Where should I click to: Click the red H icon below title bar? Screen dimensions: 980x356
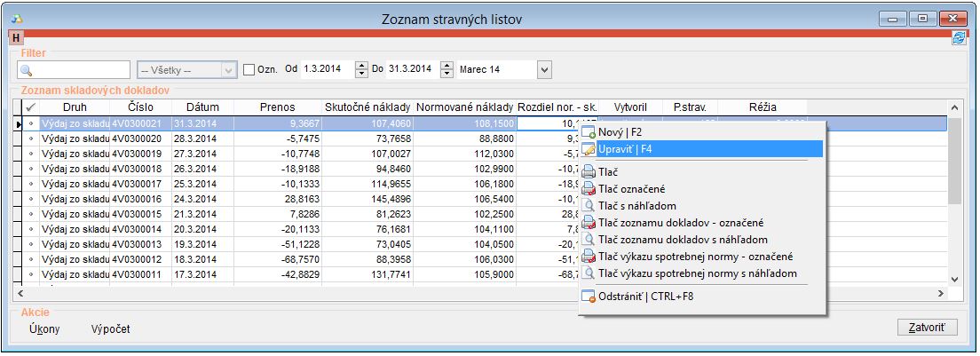[x=17, y=38]
